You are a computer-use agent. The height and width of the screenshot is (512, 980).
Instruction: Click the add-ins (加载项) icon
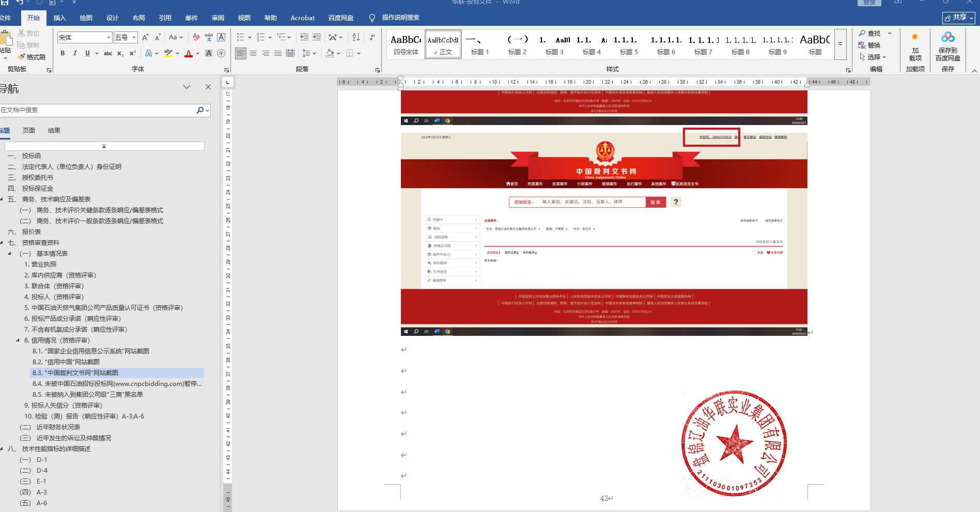click(915, 46)
